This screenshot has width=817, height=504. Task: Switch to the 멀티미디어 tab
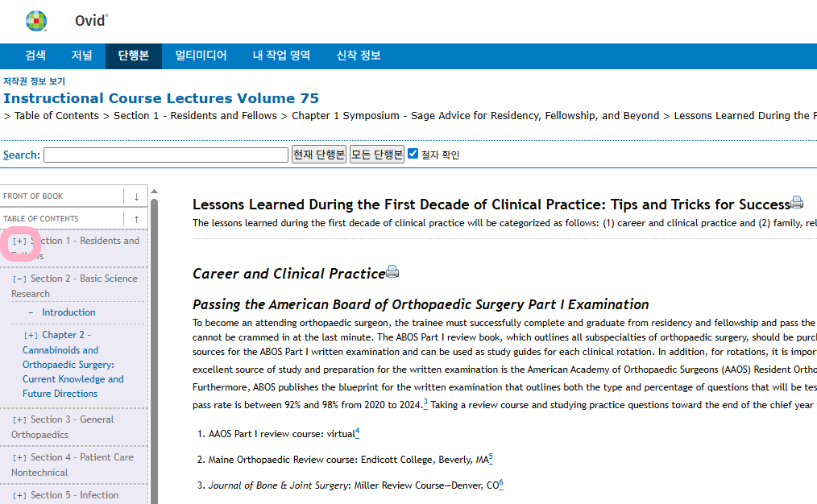201,56
